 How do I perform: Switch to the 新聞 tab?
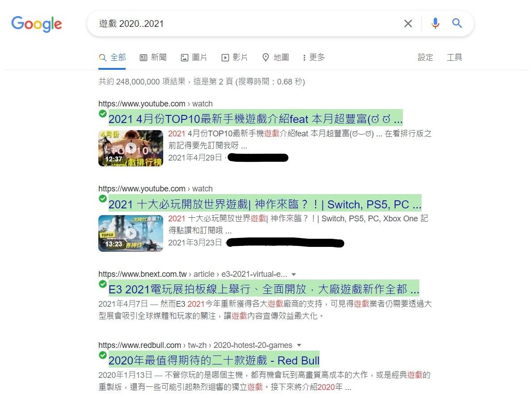(x=153, y=57)
